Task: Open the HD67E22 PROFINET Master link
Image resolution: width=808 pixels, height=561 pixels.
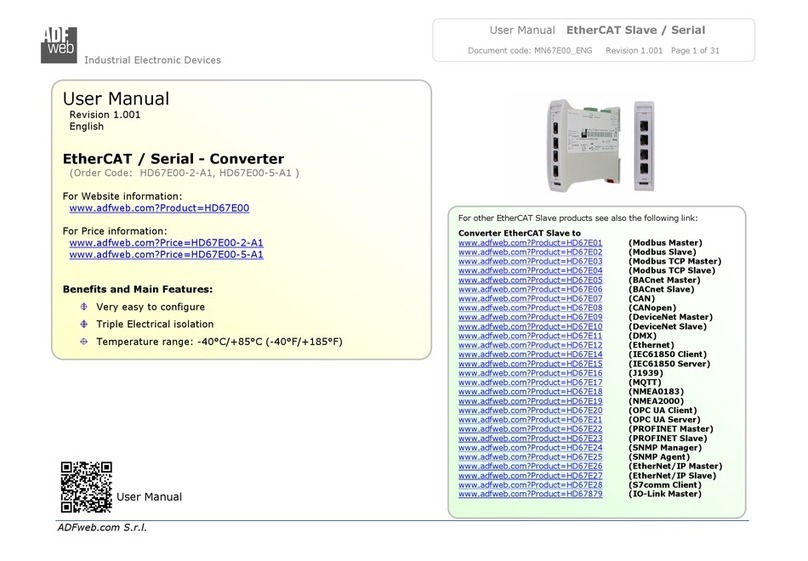Action: (530, 429)
